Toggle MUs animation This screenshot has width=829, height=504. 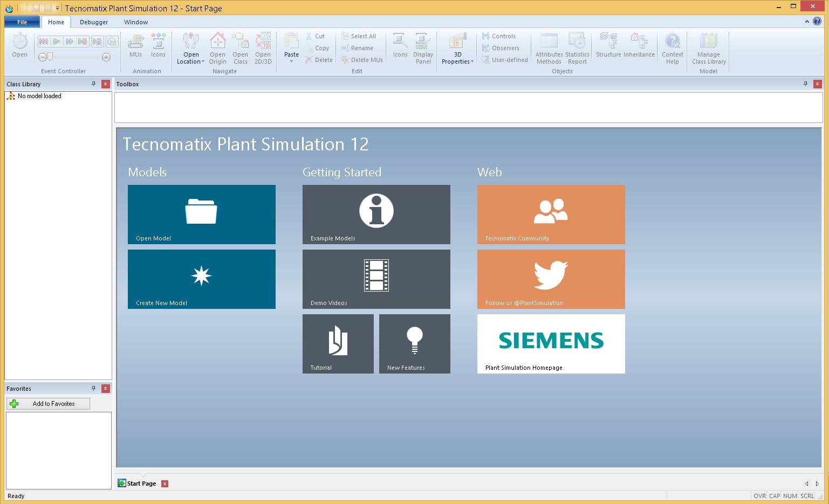point(135,45)
